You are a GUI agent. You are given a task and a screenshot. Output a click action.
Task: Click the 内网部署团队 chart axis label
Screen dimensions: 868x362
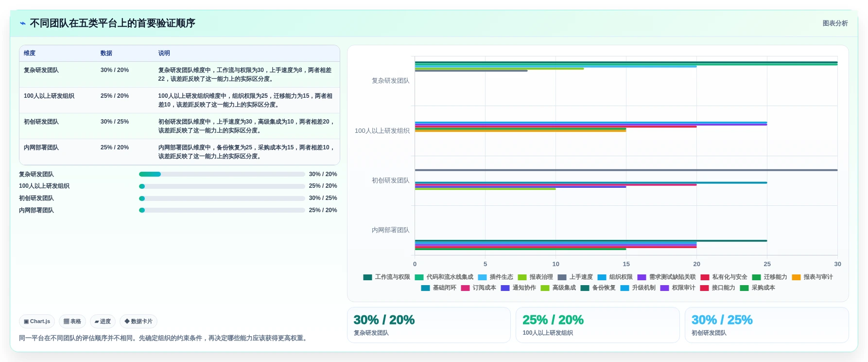390,230
